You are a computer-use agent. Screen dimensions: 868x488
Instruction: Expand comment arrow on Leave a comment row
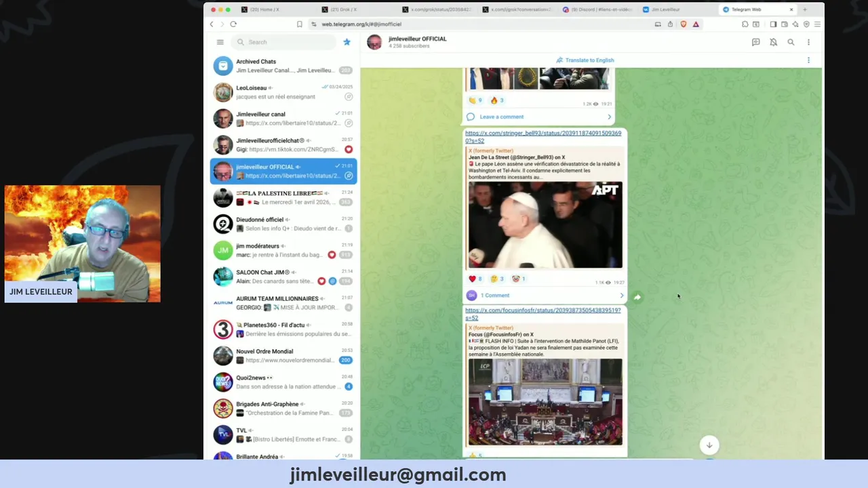click(609, 117)
